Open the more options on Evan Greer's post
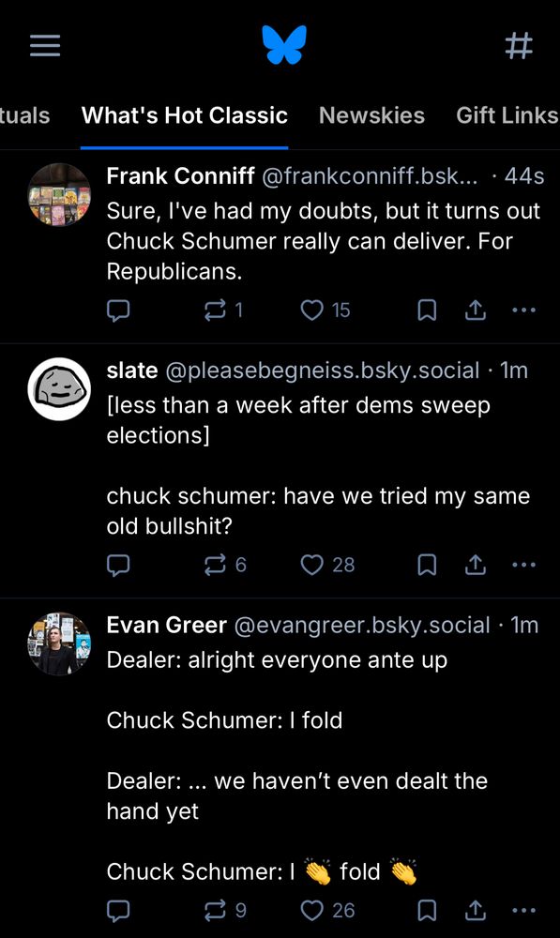Viewport: 560px width, 938px height. click(523, 910)
